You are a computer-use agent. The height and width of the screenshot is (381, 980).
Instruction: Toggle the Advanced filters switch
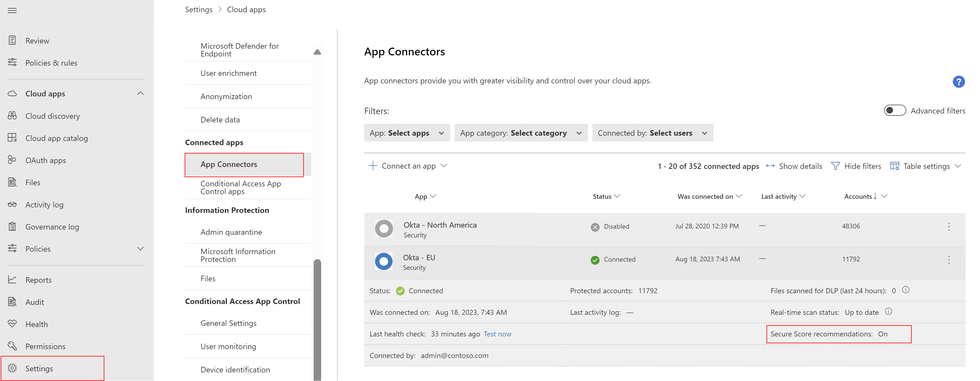[x=894, y=111]
